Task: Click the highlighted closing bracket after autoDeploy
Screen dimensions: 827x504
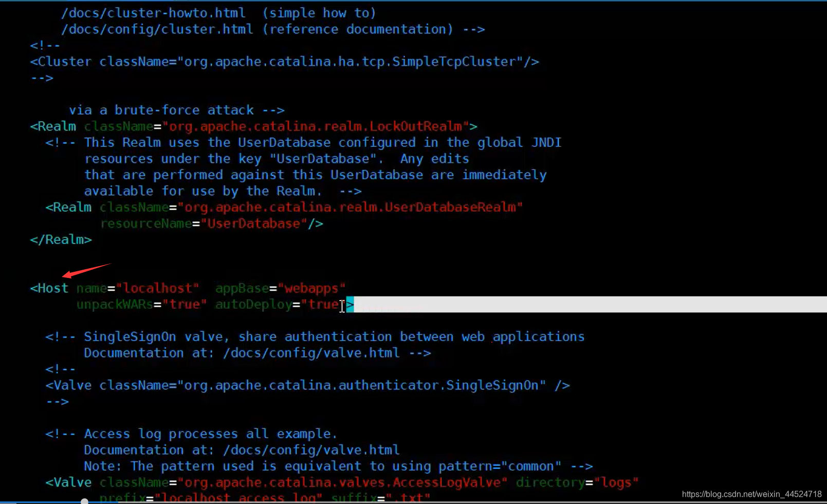Action: coord(350,305)
